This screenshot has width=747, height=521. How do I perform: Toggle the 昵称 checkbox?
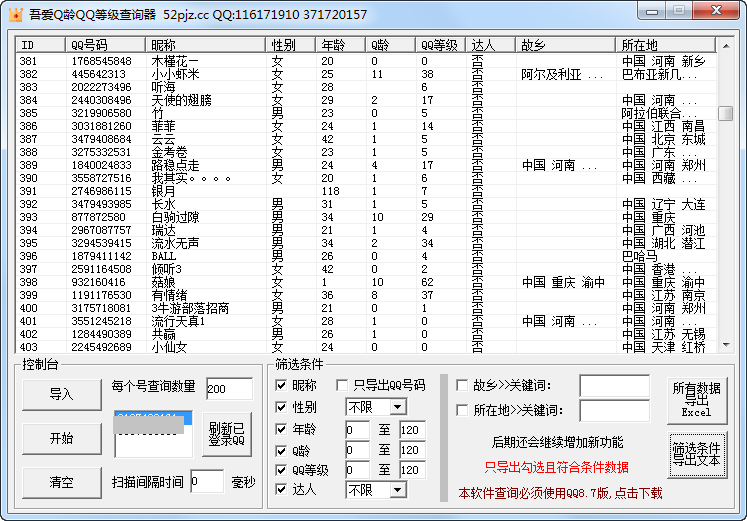281,385
